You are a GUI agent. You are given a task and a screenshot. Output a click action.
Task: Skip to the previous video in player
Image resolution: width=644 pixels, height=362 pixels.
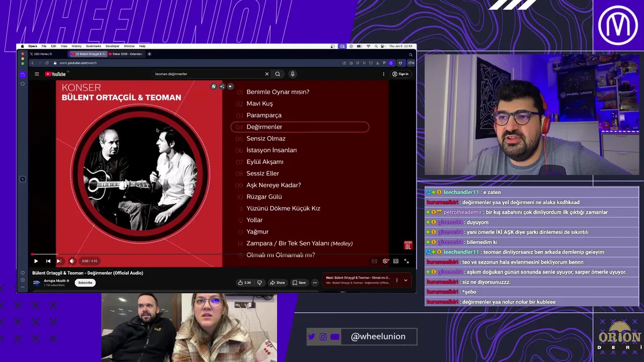click(x=48, y=261)
